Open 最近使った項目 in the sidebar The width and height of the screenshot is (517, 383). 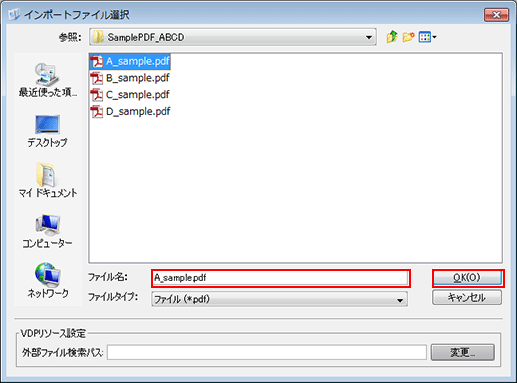[x=47, y=80]
